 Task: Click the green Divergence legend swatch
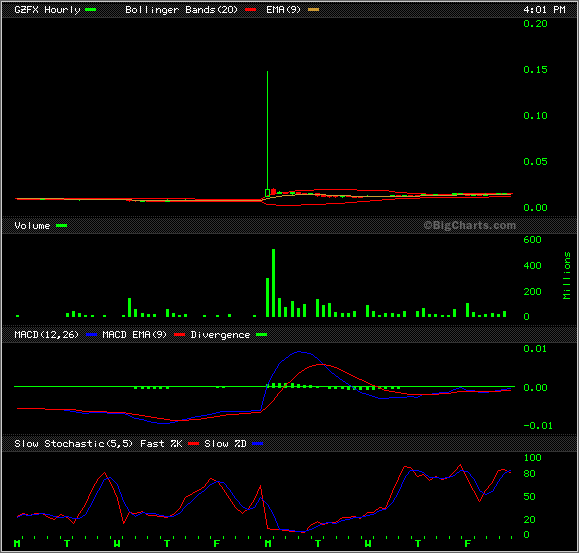(261, 335)
